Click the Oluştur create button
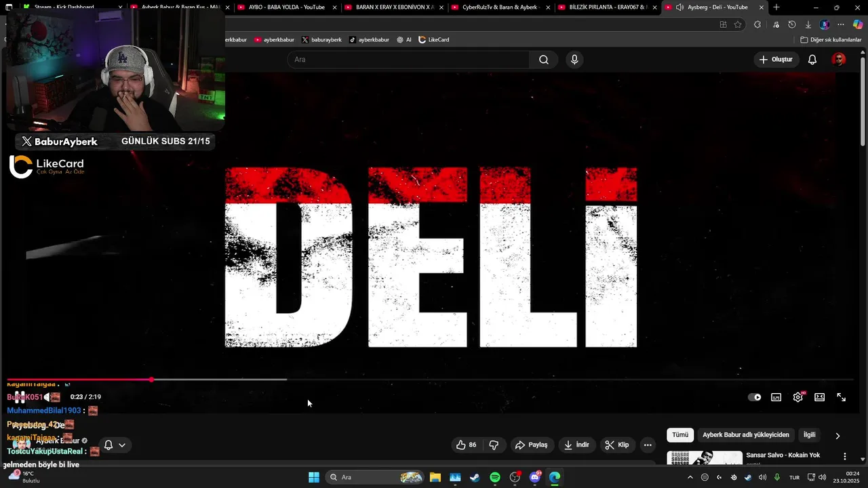Screen dimensions: 868x488 pyautogui.click(x=776, y=60)
